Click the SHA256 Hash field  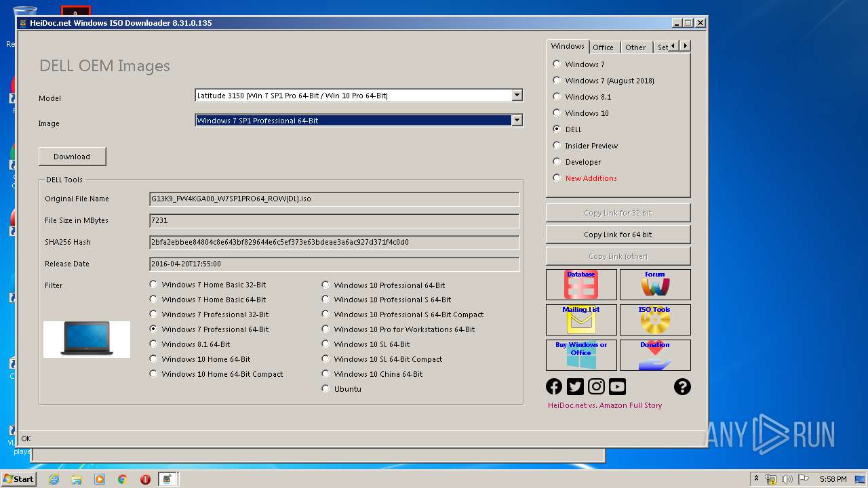334,243
